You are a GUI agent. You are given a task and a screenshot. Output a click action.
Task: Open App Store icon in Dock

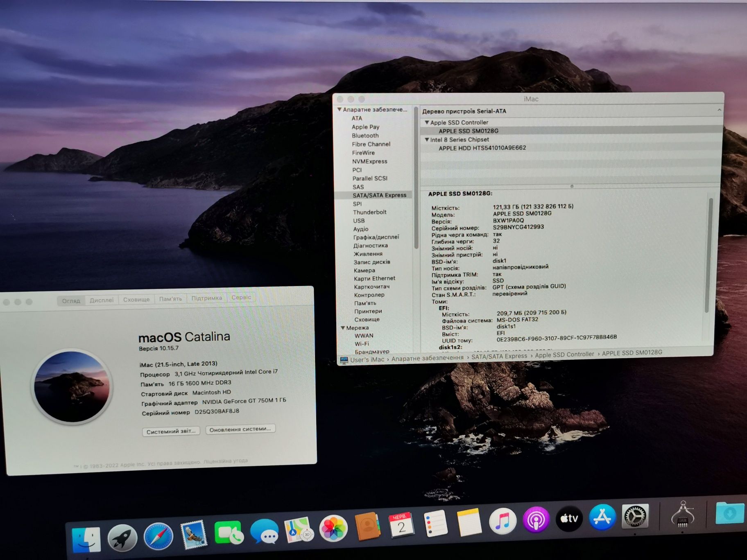(602, 517)
